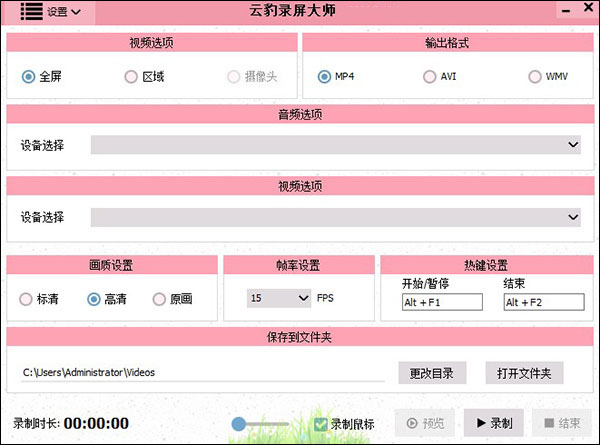This screenshot has height=445, width=600.
Task: Click the 输出格式 section header
Action: (448, 42)
